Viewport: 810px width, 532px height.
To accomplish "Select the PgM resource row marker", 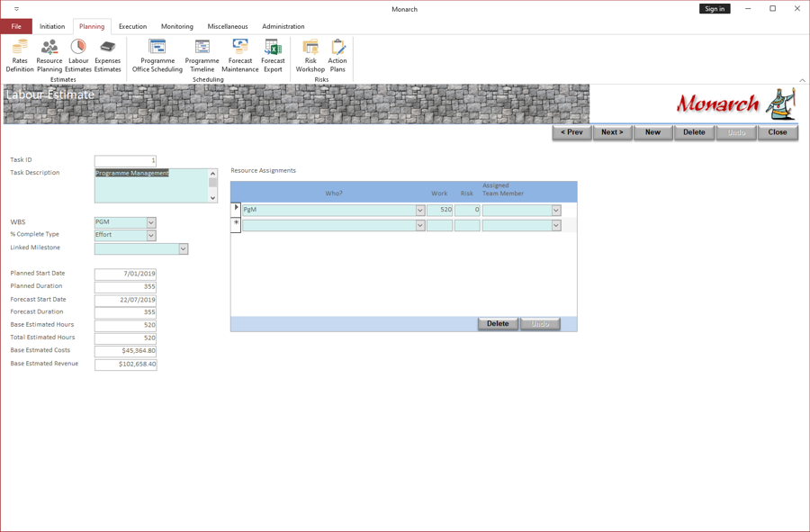I will [x=236, y=209].
